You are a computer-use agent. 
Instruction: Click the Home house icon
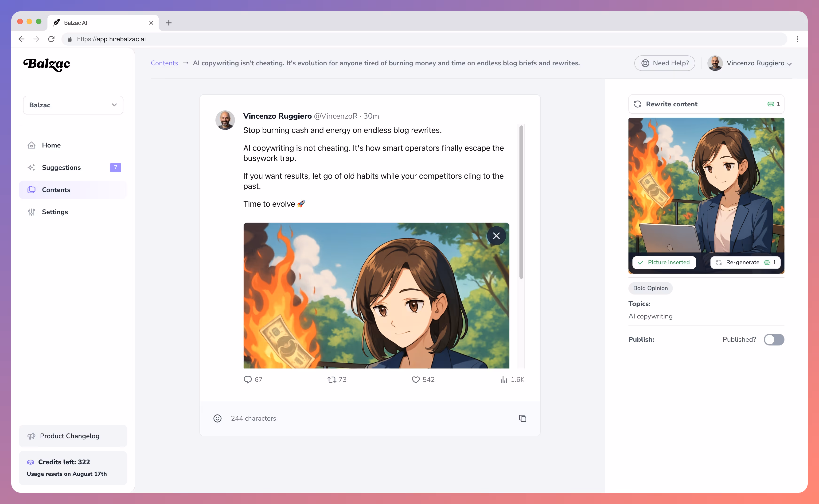(x=31, y=145)
